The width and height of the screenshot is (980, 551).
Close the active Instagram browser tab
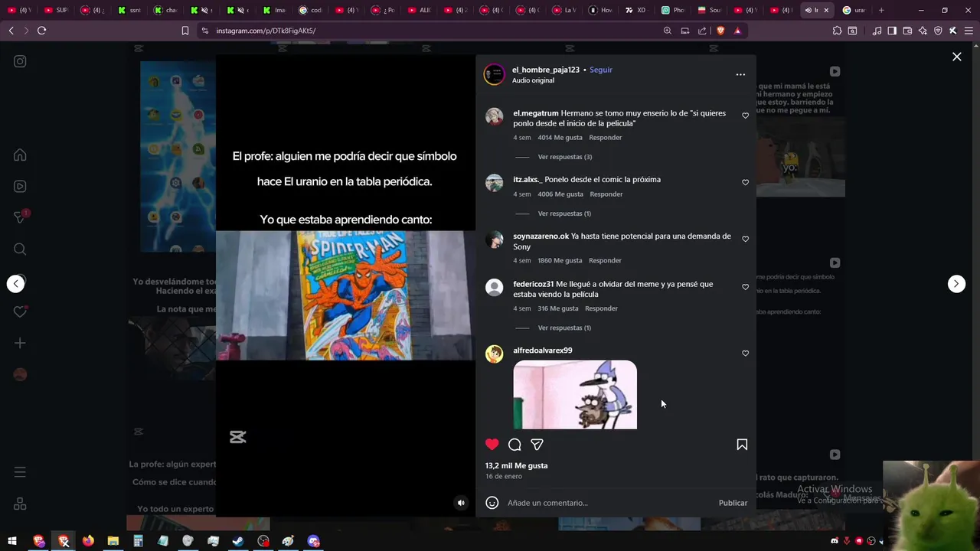[826, 10]
